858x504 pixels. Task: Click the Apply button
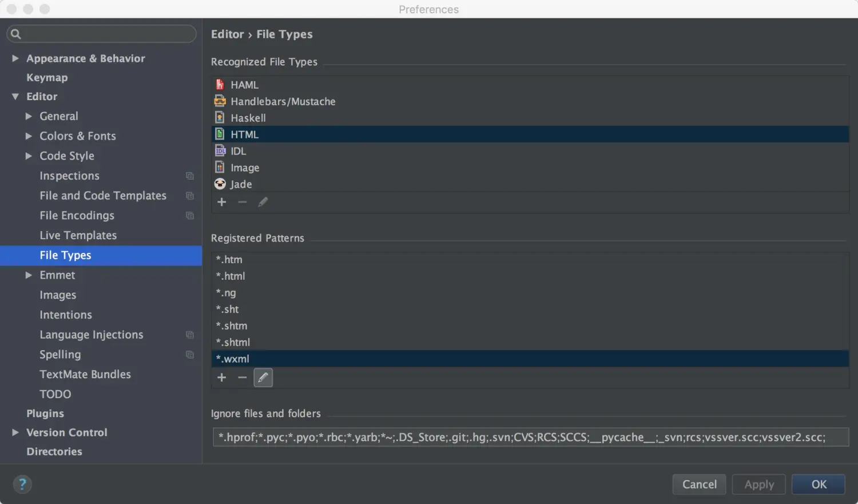click(x=759, y=485)
